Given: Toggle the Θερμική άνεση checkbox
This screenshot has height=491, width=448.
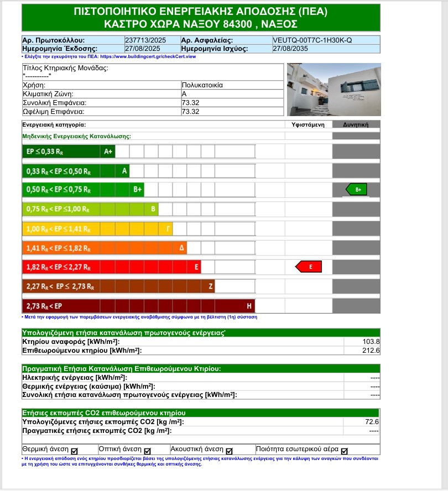Looking at the screenshot, I should [74, 451].
